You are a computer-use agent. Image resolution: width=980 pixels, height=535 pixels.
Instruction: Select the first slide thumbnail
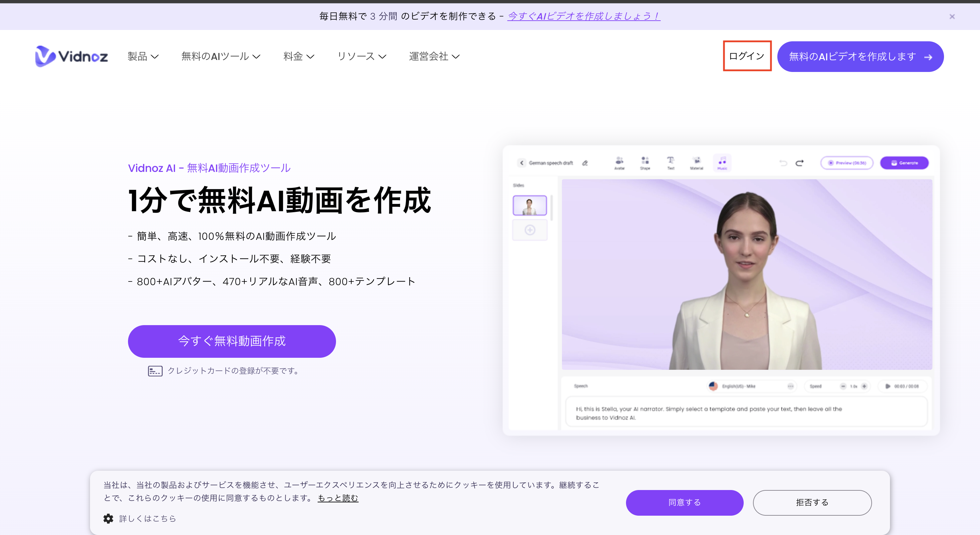530,205
